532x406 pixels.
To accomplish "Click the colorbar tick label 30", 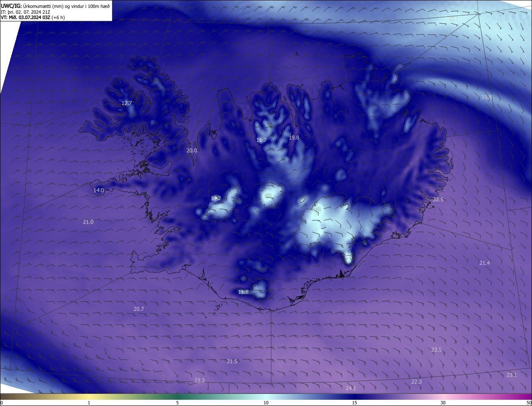I will (443, 403).
